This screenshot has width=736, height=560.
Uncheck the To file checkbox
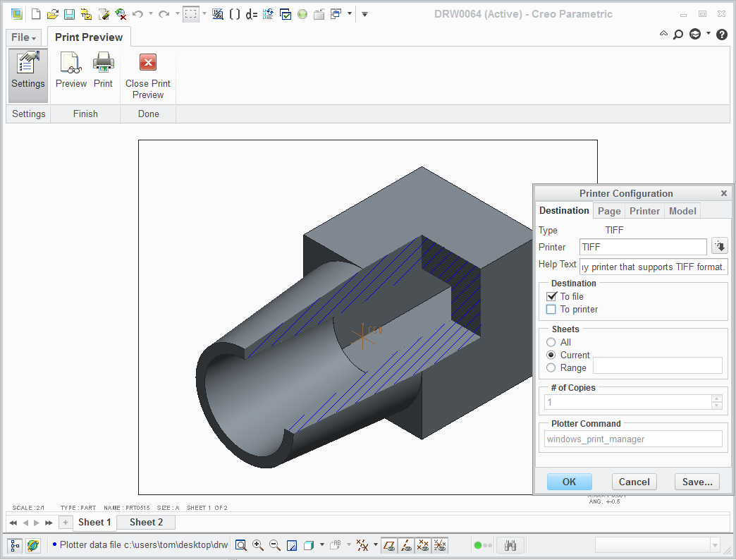551,296
